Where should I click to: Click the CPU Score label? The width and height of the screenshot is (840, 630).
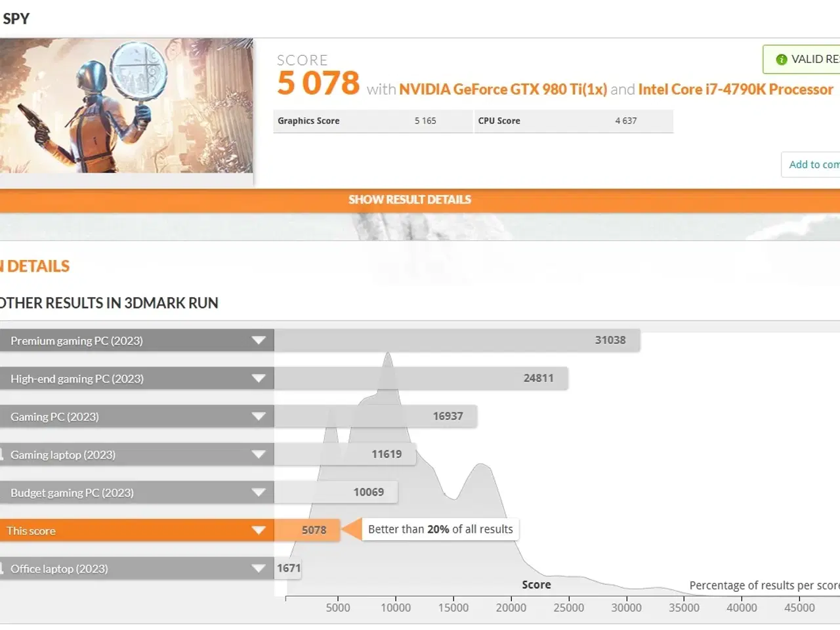click(x=499, y=121)
